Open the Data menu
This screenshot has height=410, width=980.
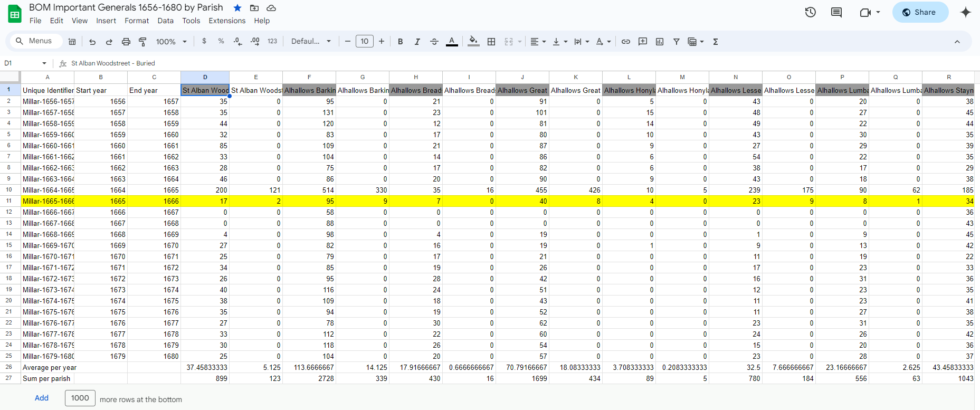(165, 21)
